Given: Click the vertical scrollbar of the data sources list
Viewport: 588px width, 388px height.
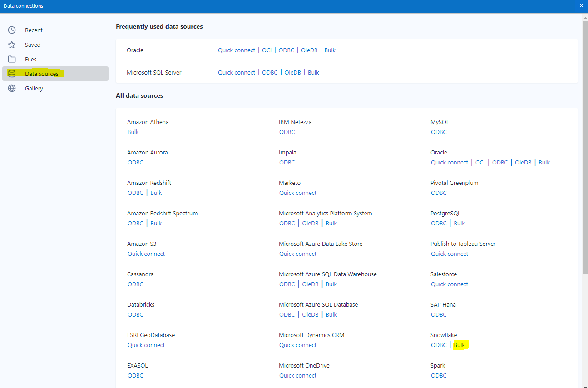Looking at the screenshot, I should click(585, 148).
